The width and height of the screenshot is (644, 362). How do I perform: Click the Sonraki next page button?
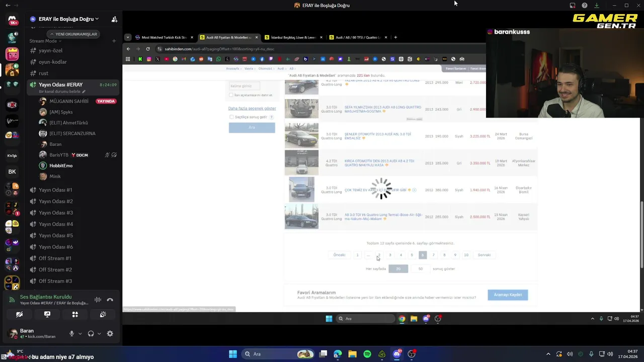coord(484,255)
